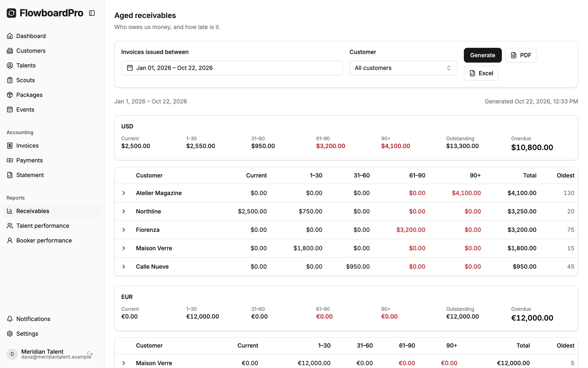Image resolution: width=588 pixels, height=368 pixels.
Task: Open the Statement page
Action: pyautogui.click(x=52, y=175)
